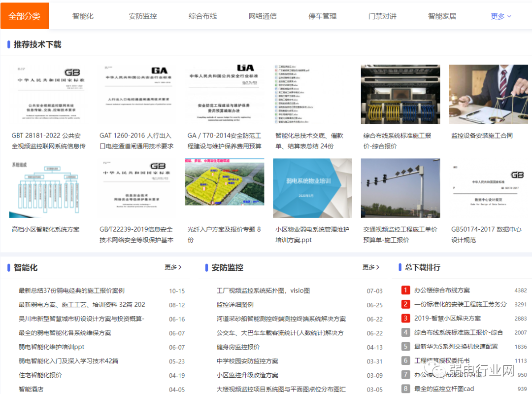The width and height of the screenshot is (532, 394).
Task: Open the 全部分类 category menu
Action: pos(25,15)
